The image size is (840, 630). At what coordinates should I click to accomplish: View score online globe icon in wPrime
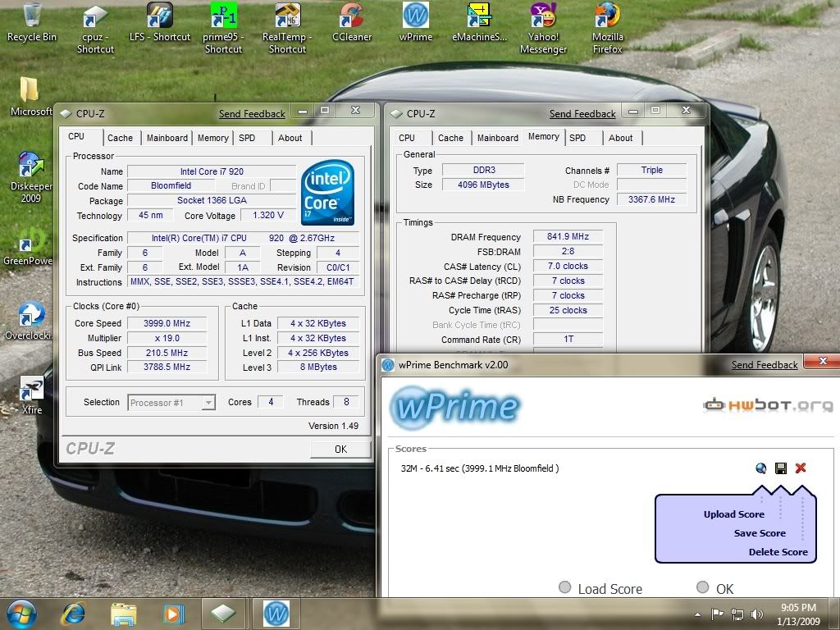(x=760, y=468)
